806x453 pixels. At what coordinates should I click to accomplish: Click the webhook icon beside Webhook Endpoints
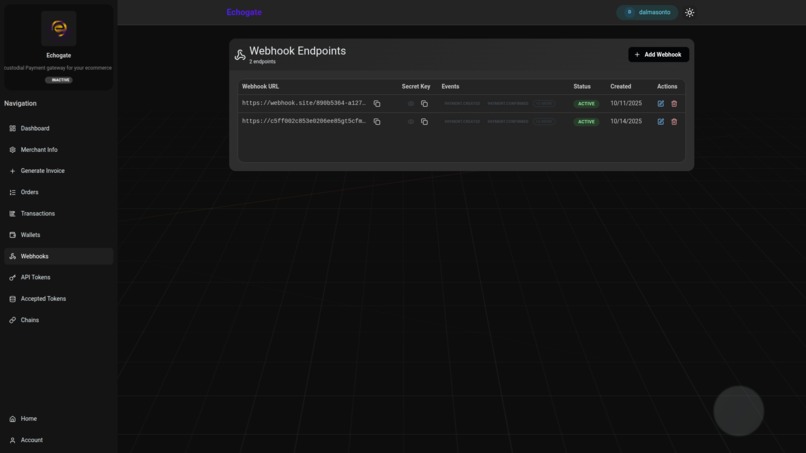point(240,55)
